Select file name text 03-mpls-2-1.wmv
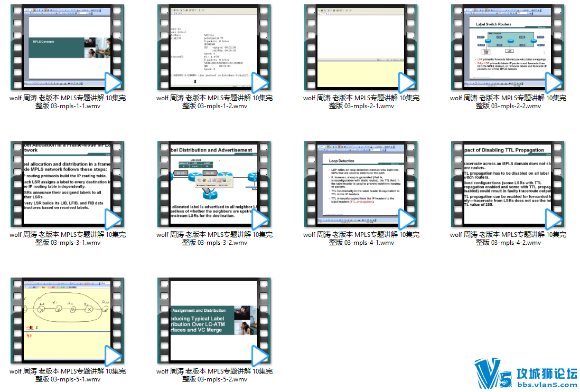 [361, 102]
